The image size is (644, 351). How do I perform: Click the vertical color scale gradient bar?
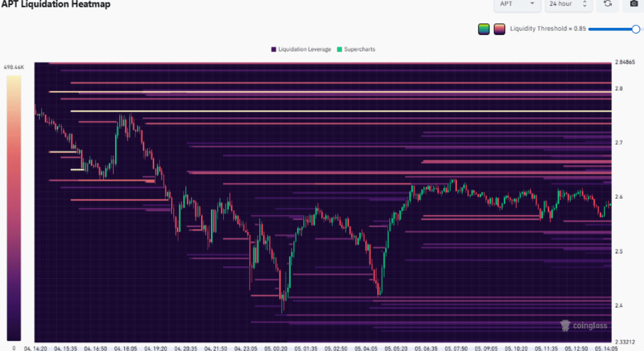[x=14, y=209]
